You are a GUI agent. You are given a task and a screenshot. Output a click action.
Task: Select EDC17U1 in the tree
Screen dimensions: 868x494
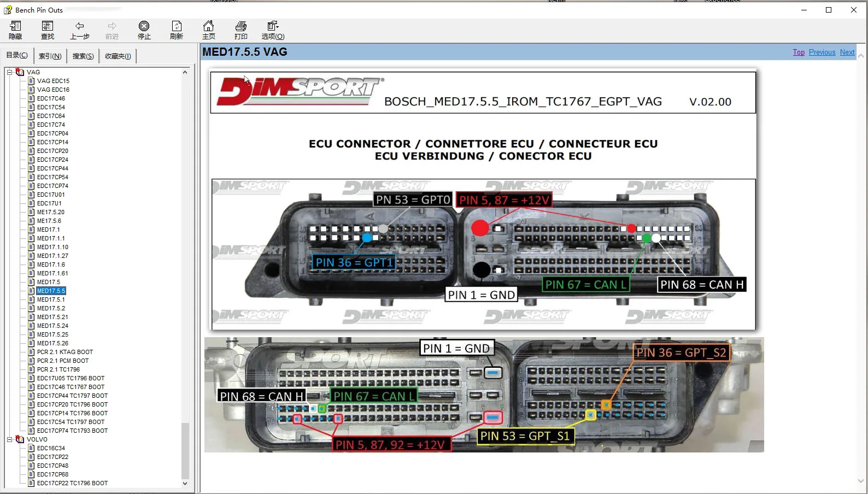49,203
